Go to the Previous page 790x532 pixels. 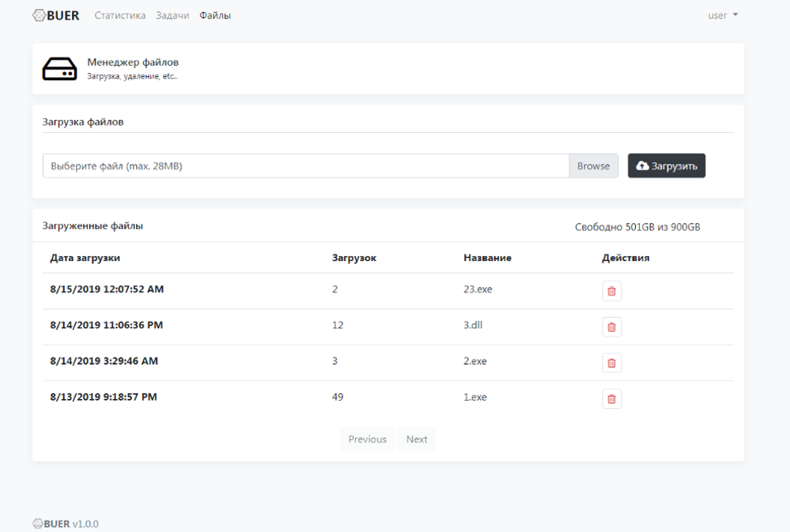coord(367,440)
